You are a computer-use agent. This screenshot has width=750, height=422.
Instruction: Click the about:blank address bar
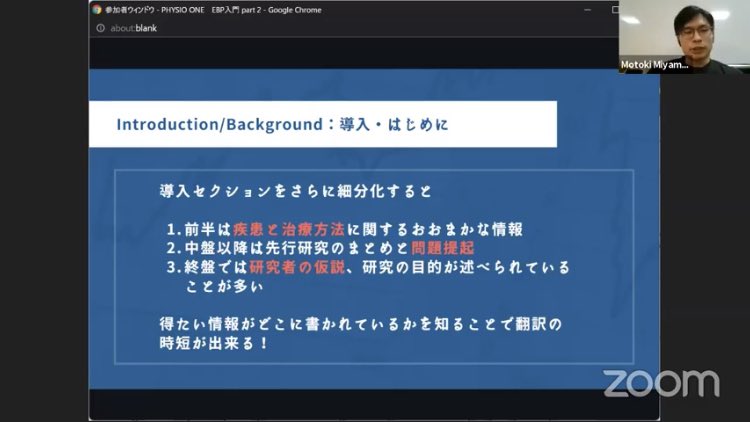point(133,28)
